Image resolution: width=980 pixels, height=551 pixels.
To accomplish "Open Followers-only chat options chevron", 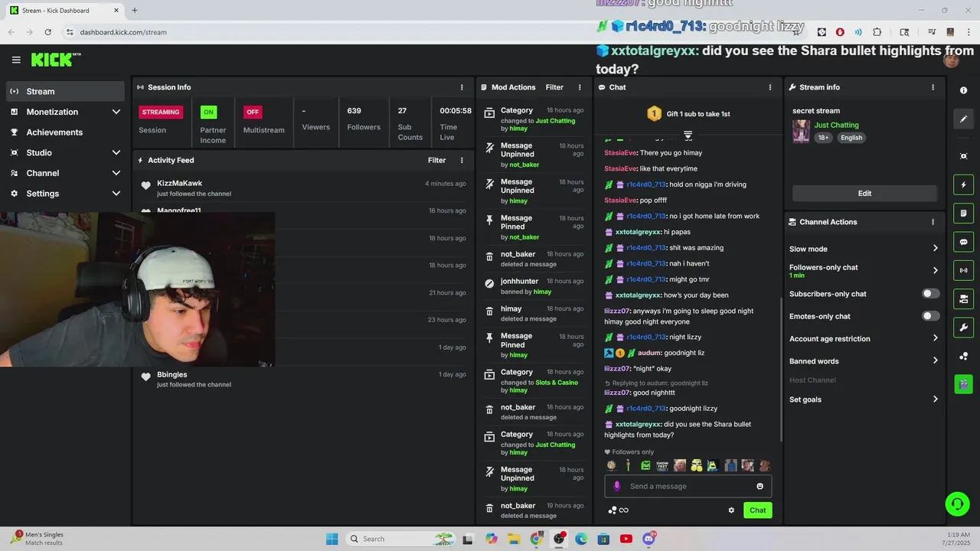I will click(x=935, y=270).
